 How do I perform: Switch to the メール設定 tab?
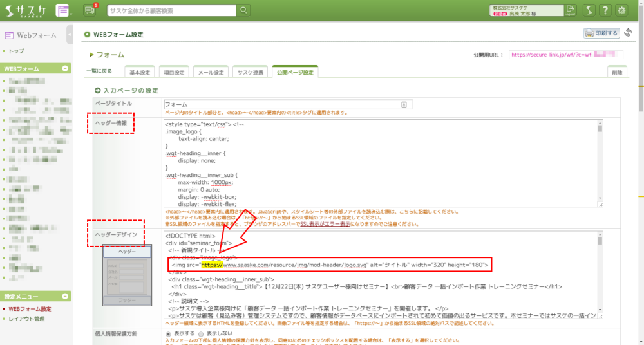pos(210,72)
